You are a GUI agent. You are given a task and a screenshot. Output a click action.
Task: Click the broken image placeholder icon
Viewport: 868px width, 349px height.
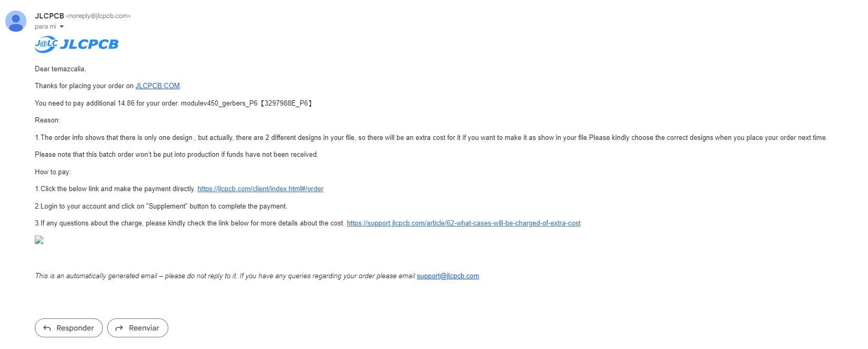[39, 240]
